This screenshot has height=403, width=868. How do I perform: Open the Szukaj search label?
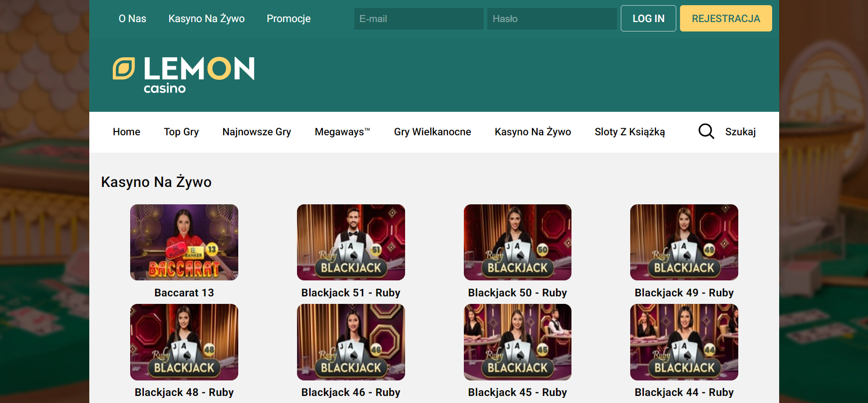(740, 132)
